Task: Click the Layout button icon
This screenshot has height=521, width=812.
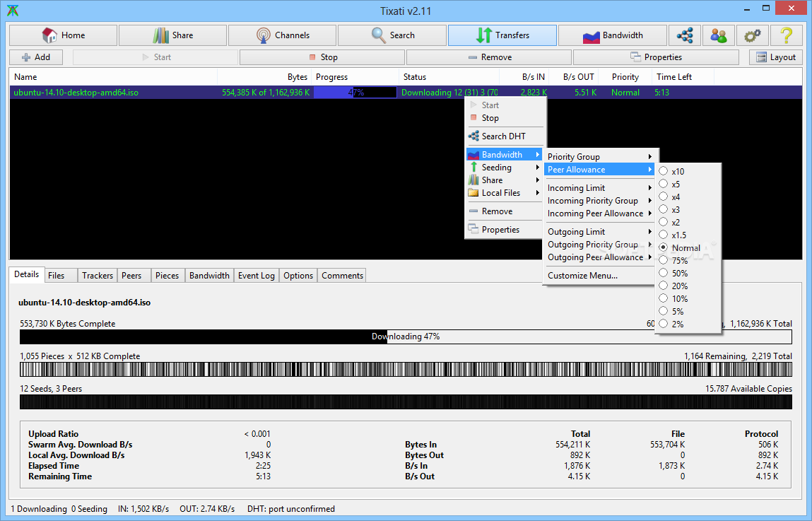Action: click(761, 57)
